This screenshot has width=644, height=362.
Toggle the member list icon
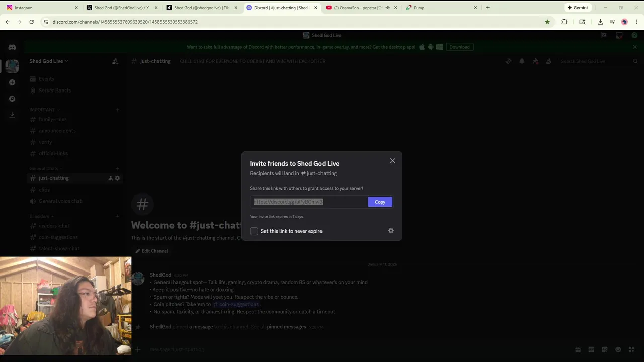549,61
